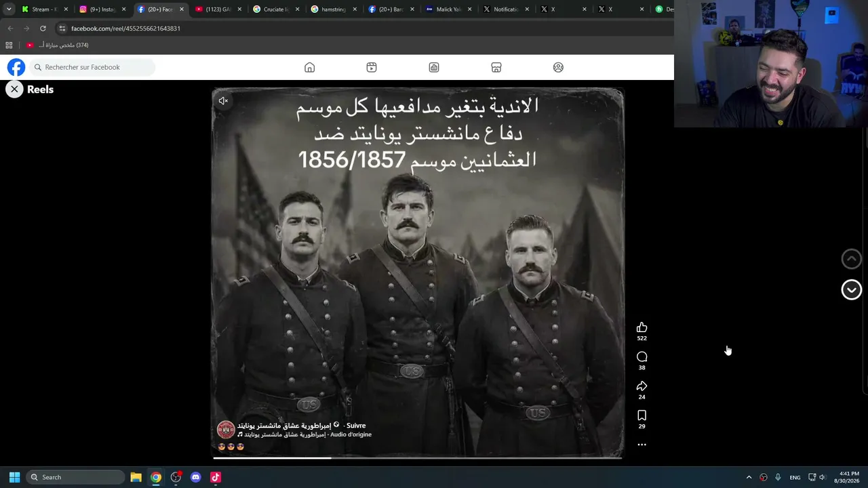
Task: Open the ENG language switcher
Action: click(795, 477)
